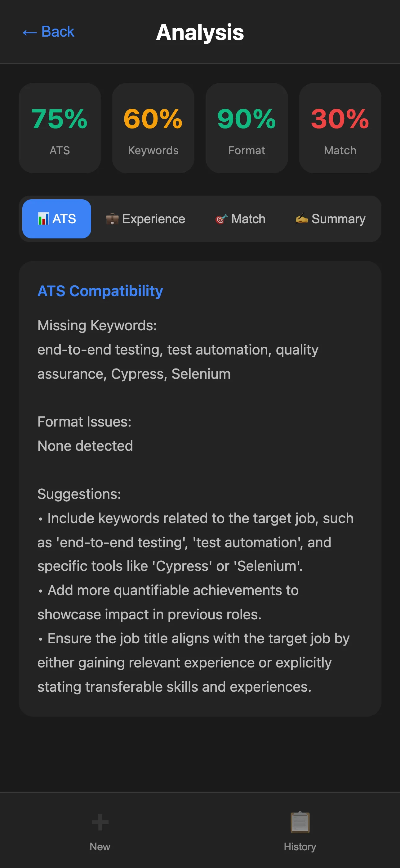Open the 75% ATS score card
The image size is (400, 868).
tap(60, 128)
